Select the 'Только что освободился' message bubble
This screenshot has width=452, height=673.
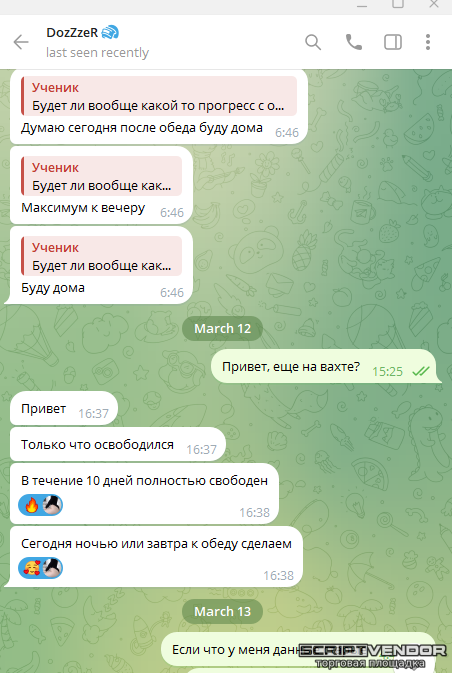(118, 445)
